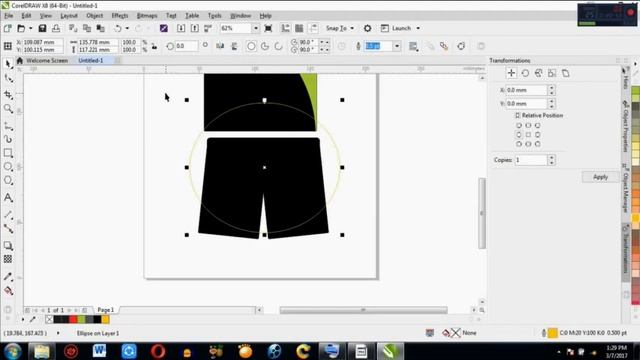The height and width of the screenshot is (360, 640).
Task: Open the Scale and Mirror tab in Transformations
Action: [539, 73]
